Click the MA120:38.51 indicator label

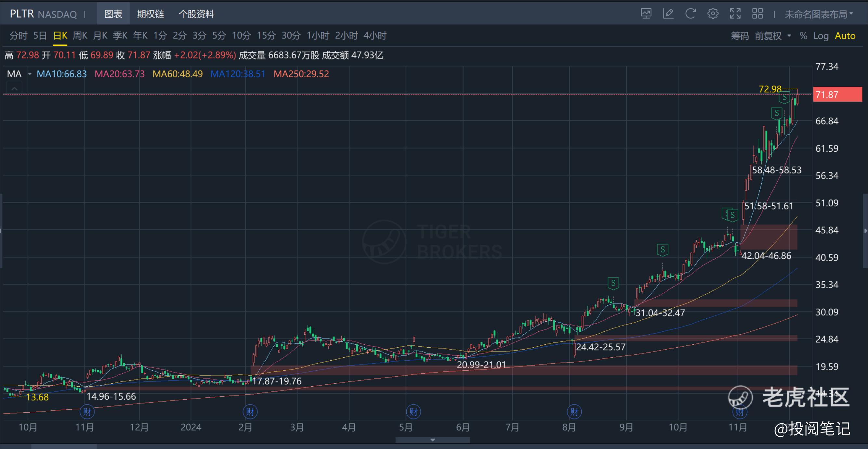238,74
